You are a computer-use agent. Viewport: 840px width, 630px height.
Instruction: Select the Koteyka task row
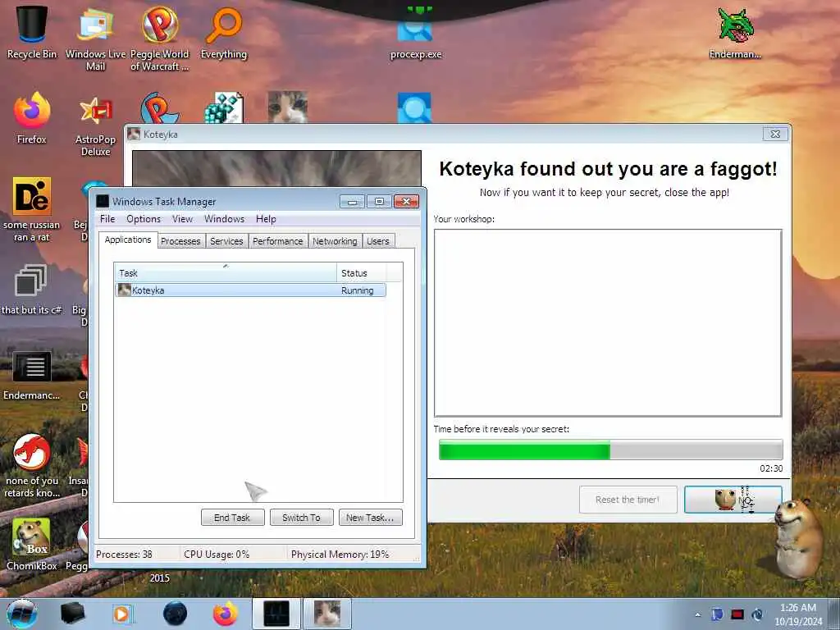250,290
